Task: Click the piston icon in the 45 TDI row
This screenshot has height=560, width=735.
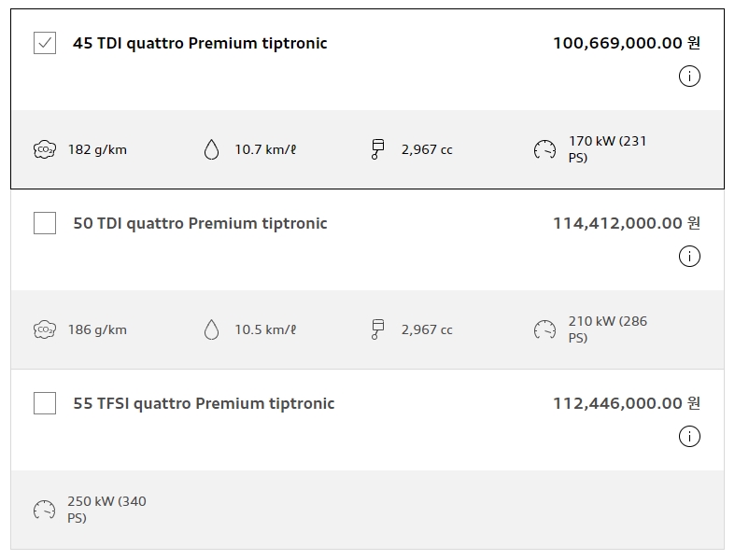Action: 378,149
